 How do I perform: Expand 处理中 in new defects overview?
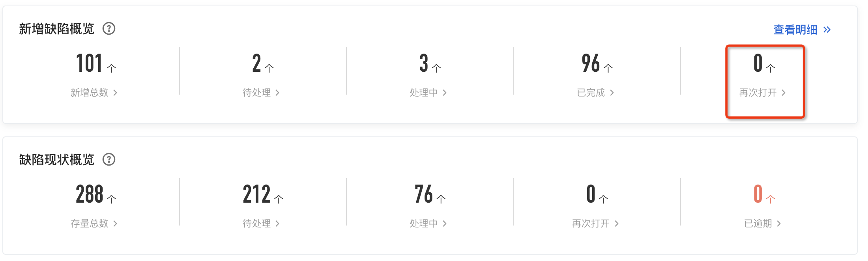(x=428, y=93)
